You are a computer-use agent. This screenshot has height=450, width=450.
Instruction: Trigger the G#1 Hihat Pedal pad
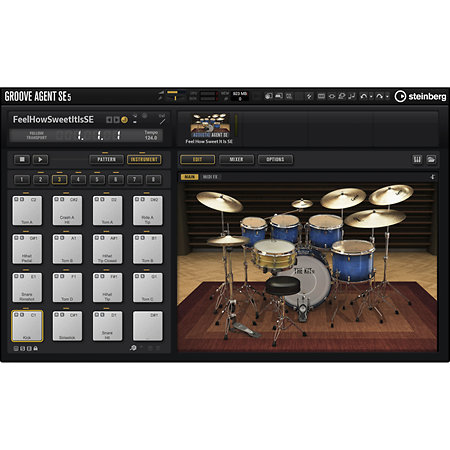[27, 249]
